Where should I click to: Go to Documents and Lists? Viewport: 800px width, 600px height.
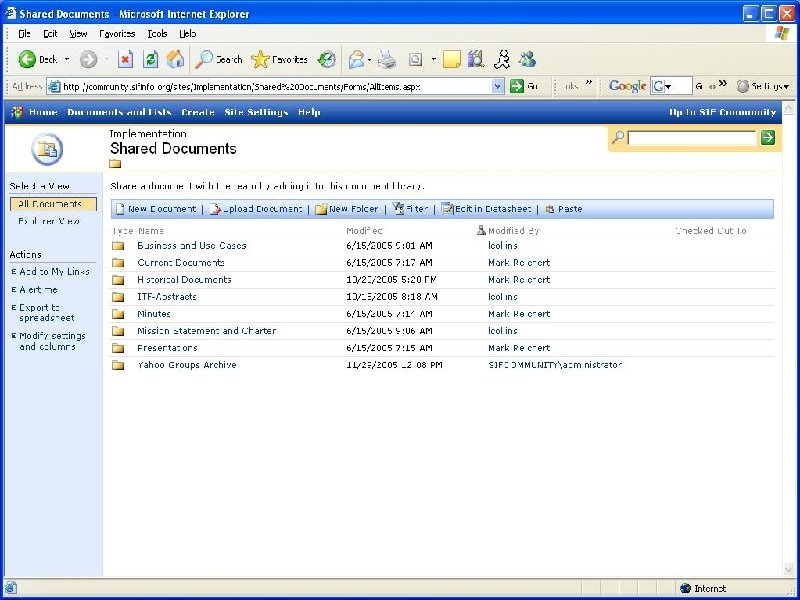coord(119,112)
